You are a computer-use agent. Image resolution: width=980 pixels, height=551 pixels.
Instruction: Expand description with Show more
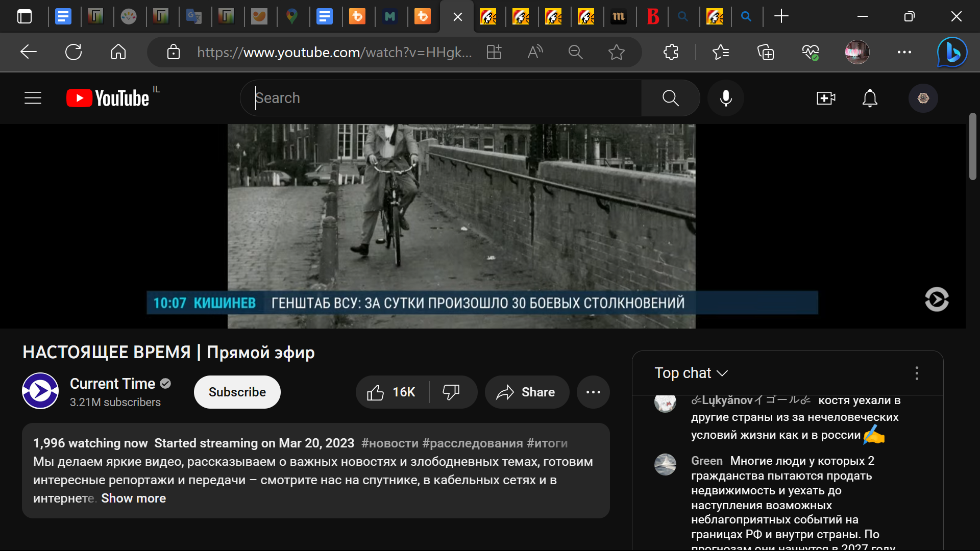point(133,498)
